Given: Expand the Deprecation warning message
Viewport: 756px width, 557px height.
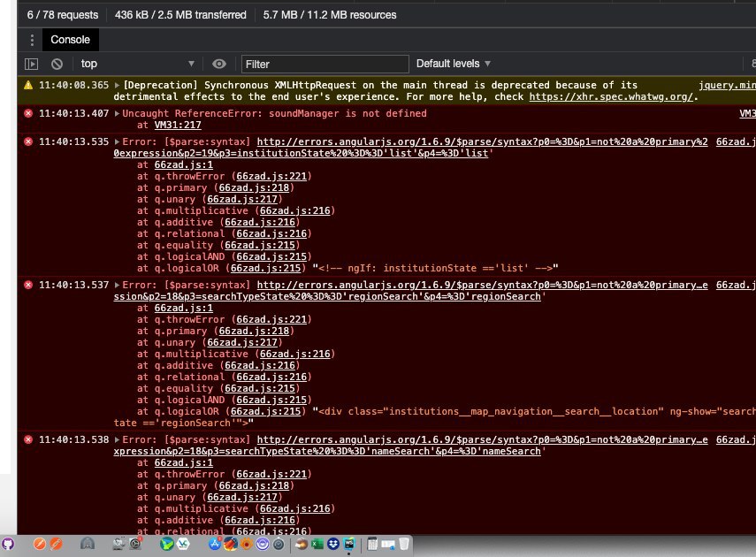Looking at the screenshot, I should click(x=118, y=86).
